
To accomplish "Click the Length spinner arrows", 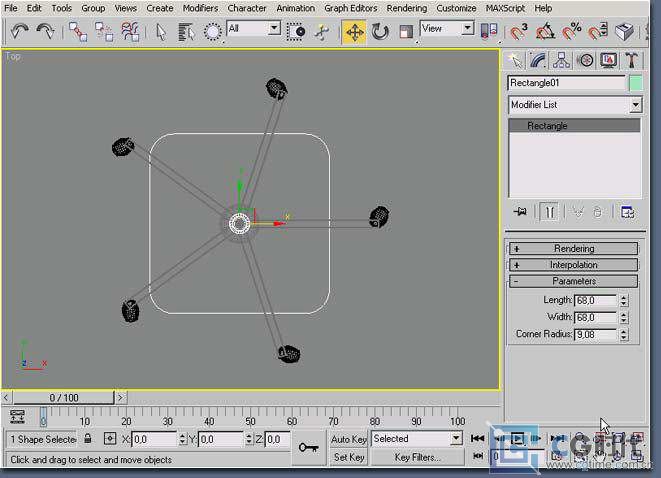I will tap(624, 301).
